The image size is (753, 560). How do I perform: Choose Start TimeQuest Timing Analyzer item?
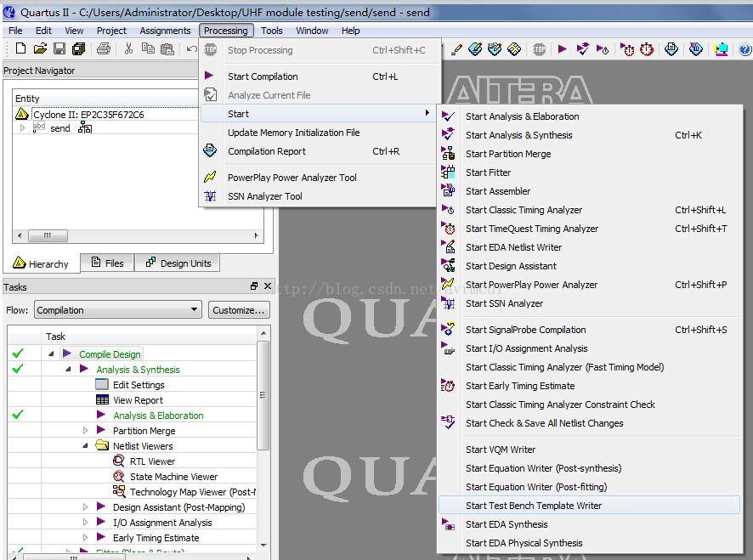589,229
